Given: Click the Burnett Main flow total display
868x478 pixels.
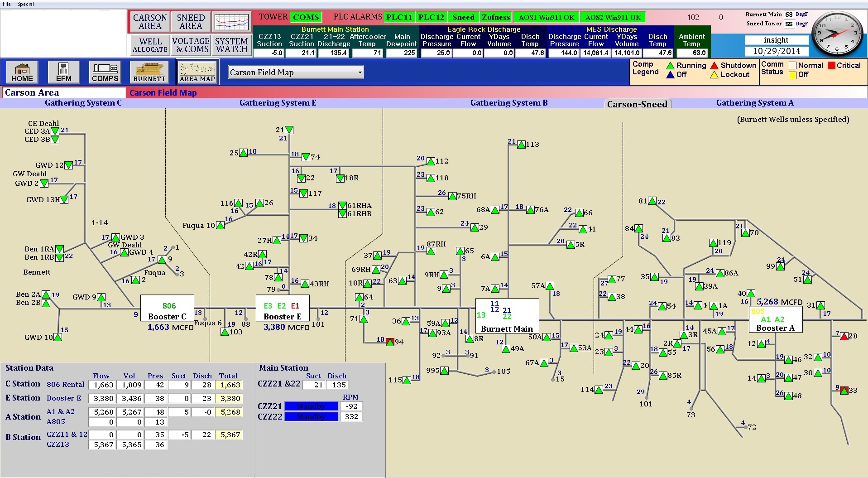Looking at the screenshot, I should coord(507,317).
